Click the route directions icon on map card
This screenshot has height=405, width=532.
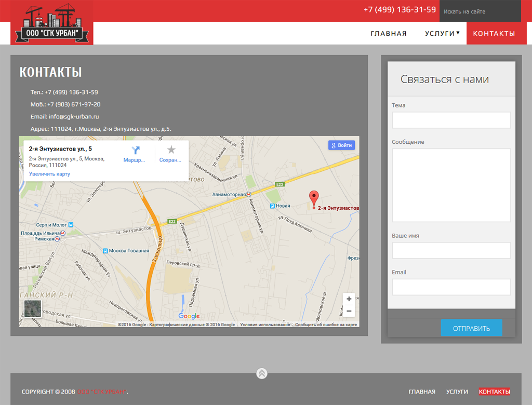136,150
